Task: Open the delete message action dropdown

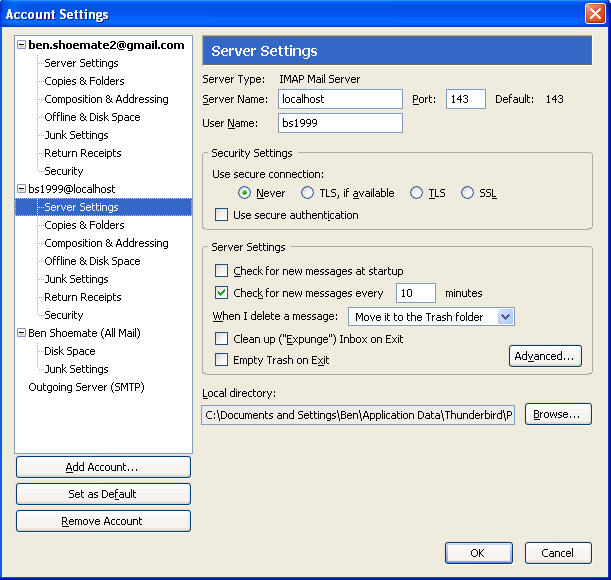Action: pos(431,317)
